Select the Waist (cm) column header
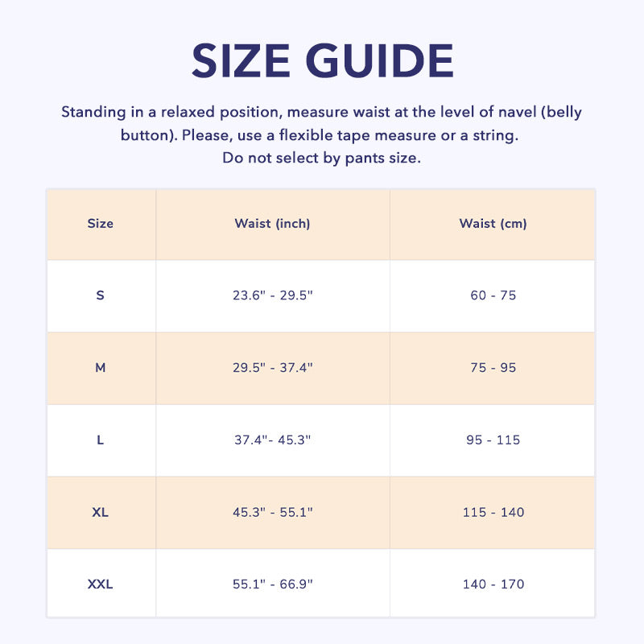Viewport: 644px width, 644px height. 493,224
